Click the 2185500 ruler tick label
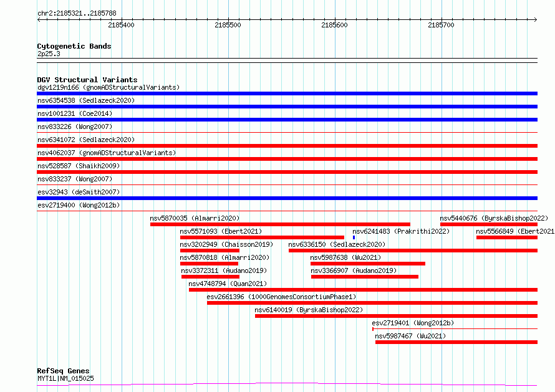Viewport: 555px width, 392px height. (228, 25)
